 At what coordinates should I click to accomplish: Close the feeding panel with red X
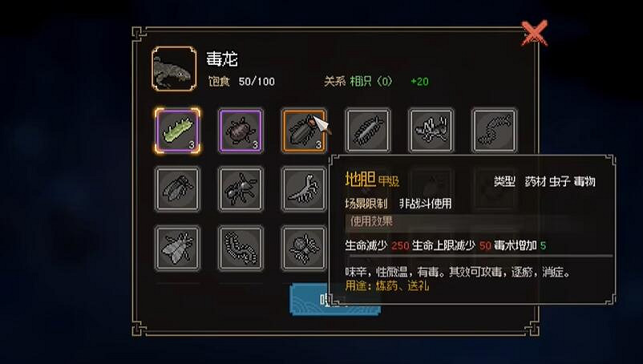(534, 33)
